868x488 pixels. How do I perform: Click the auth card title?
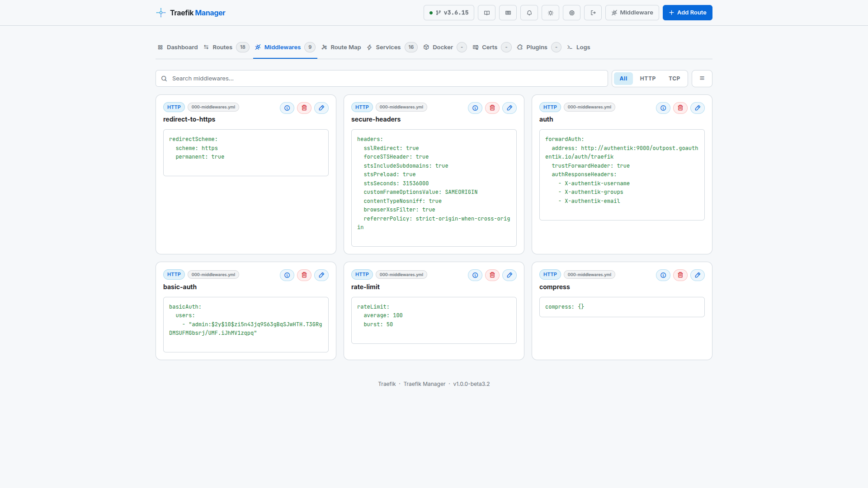pos(546,119)
